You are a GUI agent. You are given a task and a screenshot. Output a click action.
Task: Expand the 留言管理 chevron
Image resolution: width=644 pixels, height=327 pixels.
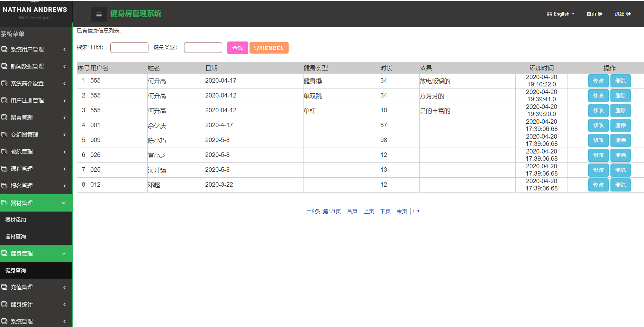[x=64, y=118]
